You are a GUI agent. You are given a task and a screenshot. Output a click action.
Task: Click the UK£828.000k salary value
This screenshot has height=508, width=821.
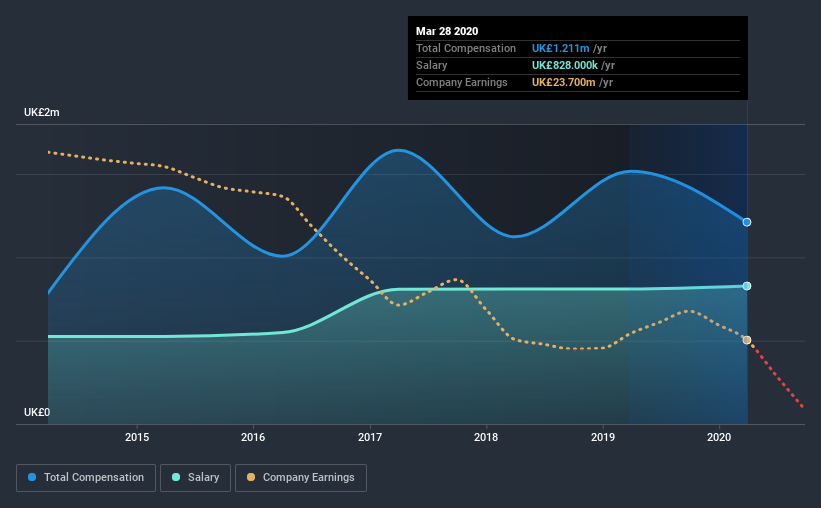click(x=564, y=65)
